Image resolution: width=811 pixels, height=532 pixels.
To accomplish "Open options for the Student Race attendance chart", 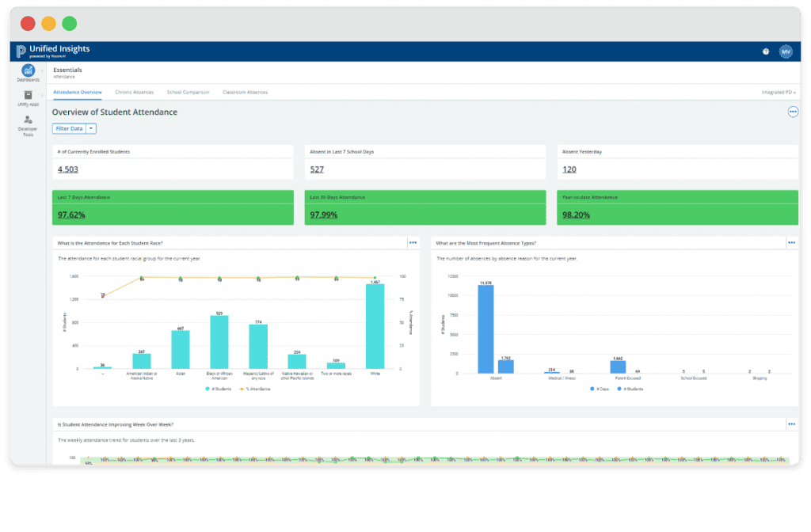I will click(x=413, y=242).
